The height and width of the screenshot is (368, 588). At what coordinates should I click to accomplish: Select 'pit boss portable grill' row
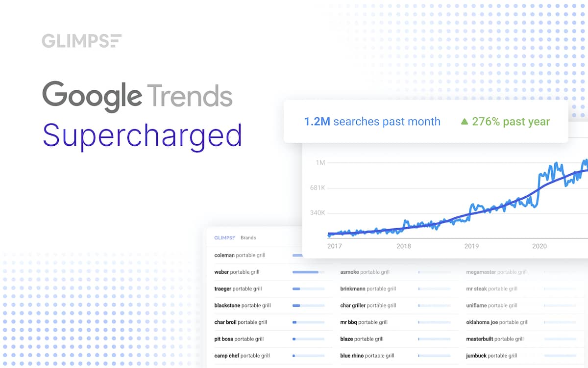coord(239,339)
